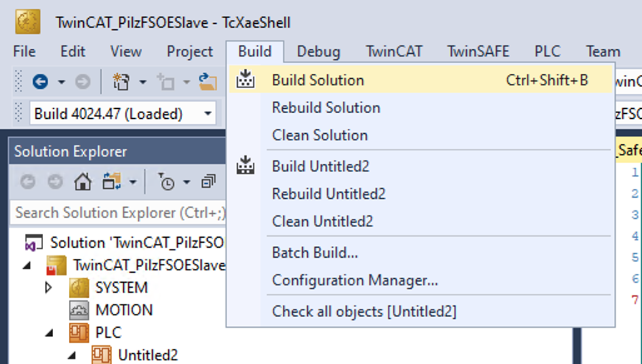Image resolution: width=642 pixels, height=364 pixels.
Task: Click the Navigate Backward arrow in main toolbar
Action: click(40, 82)
